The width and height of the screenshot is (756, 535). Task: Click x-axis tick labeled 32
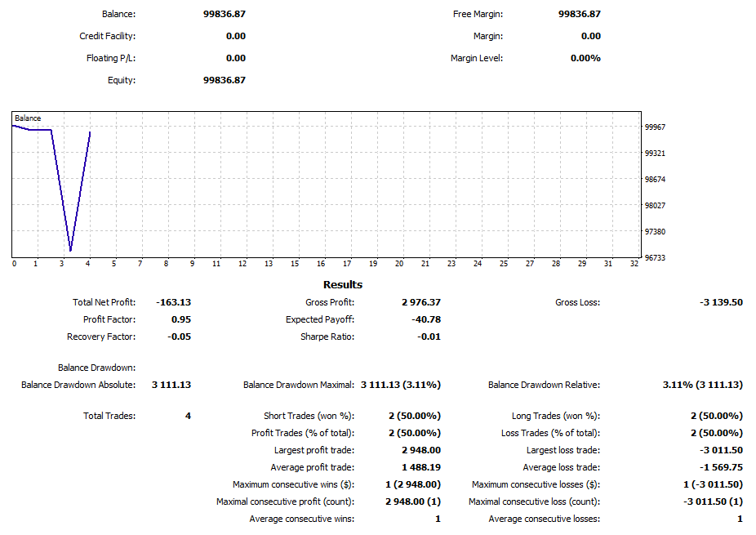(634, 264)
